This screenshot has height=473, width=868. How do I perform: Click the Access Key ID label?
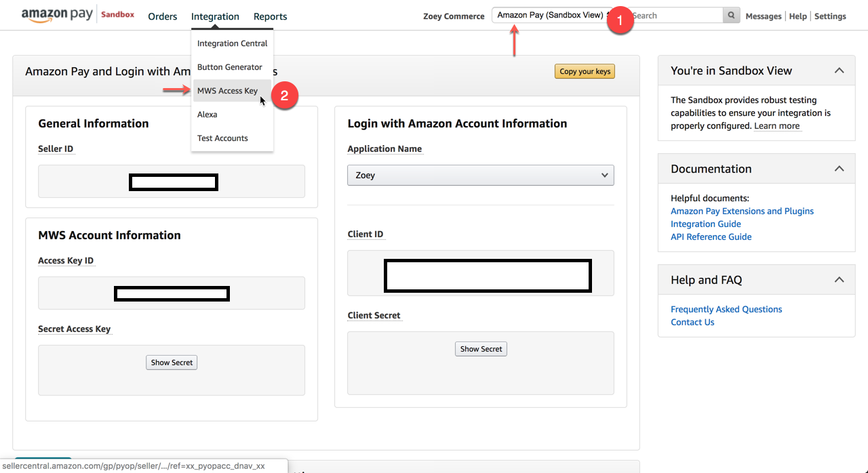(x=66, y=261)
